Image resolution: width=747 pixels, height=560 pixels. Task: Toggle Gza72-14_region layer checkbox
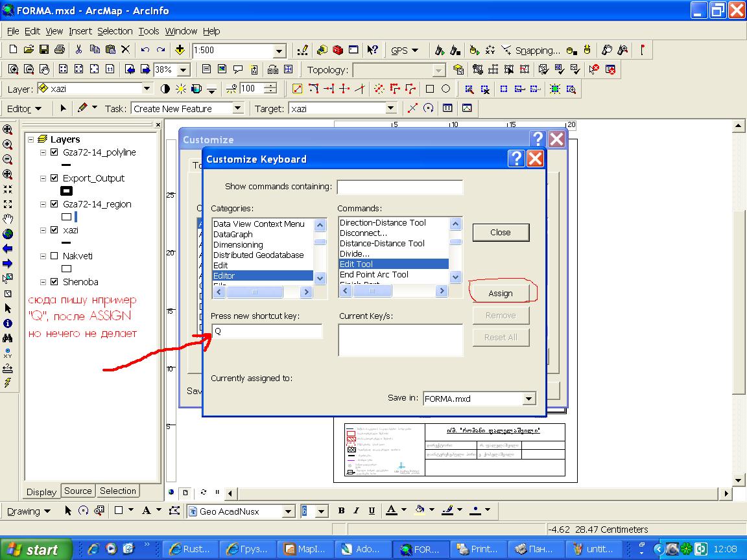pyautogui.click(x=54, y=204)
